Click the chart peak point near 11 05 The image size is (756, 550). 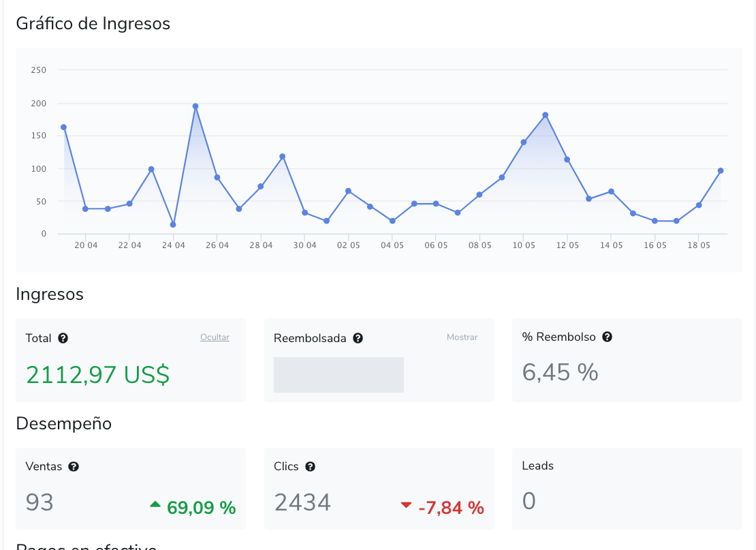coord(546,115)
